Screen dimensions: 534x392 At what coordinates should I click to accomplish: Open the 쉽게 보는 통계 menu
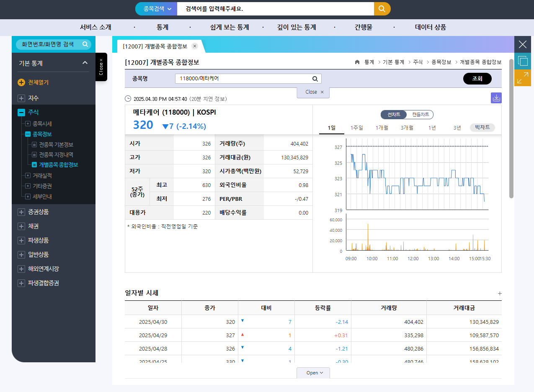230,27
